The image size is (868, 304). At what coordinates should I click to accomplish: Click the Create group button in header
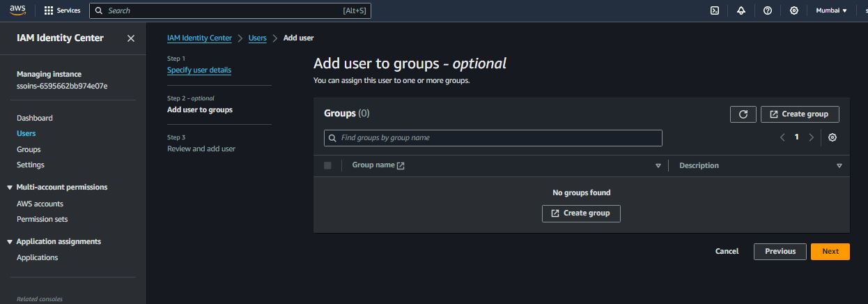coord(800,114)
